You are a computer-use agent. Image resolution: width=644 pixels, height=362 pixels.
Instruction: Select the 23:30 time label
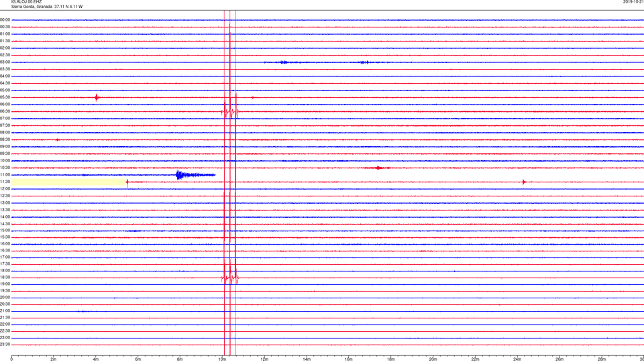[5, 345]
